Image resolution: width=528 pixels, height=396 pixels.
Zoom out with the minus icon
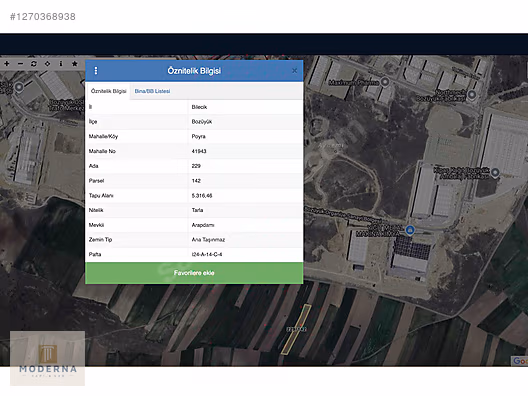tap(21, 64)
